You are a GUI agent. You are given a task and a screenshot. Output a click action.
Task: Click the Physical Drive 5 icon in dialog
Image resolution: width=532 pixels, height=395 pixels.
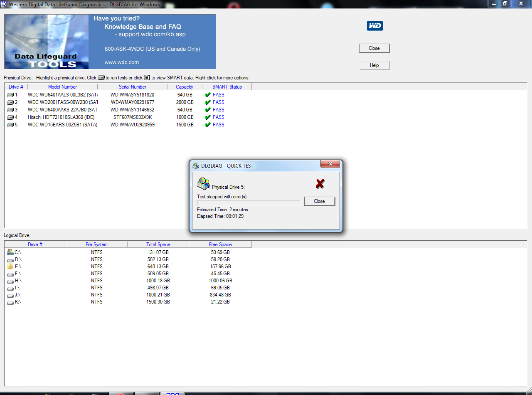click(203, 184)
